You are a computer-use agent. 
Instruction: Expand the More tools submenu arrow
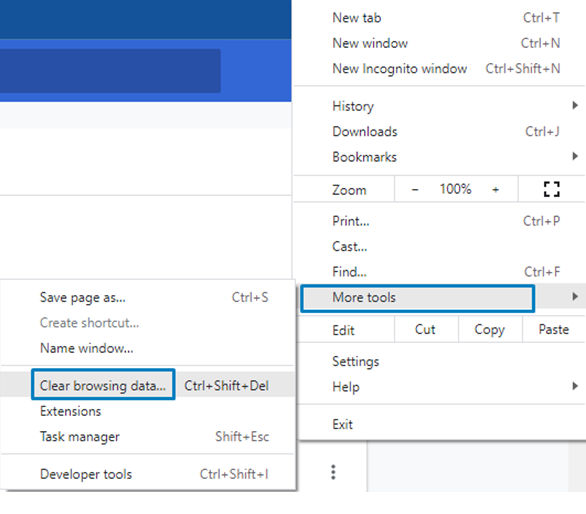click(x=575, y=297)
